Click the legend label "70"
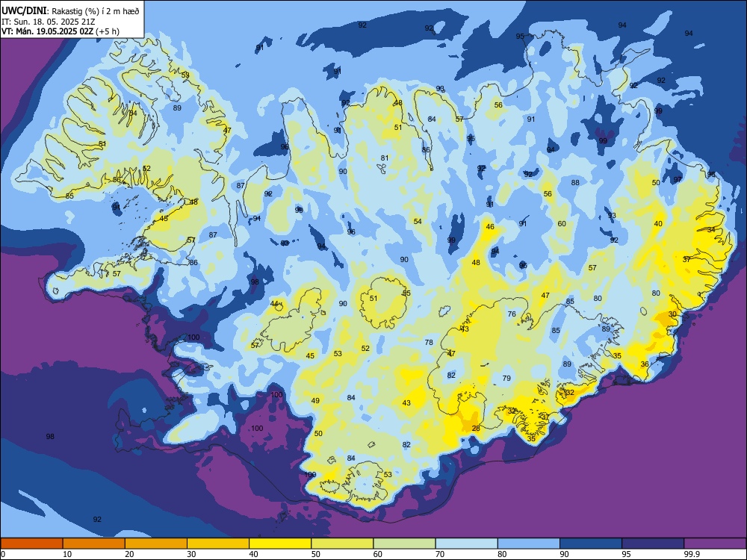This screenshot has width=747, height=560. coord(440,554)
